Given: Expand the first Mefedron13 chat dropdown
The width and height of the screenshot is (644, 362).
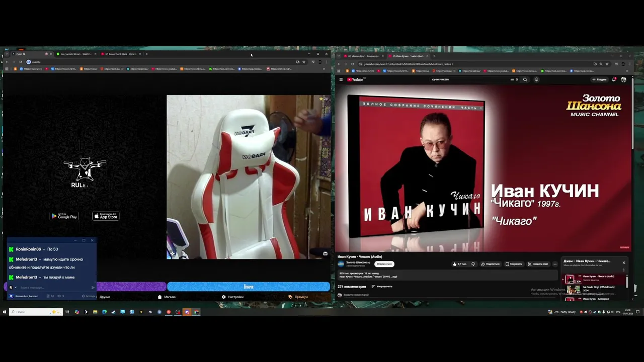Looking at the screenshot, I should pos(40,259).
